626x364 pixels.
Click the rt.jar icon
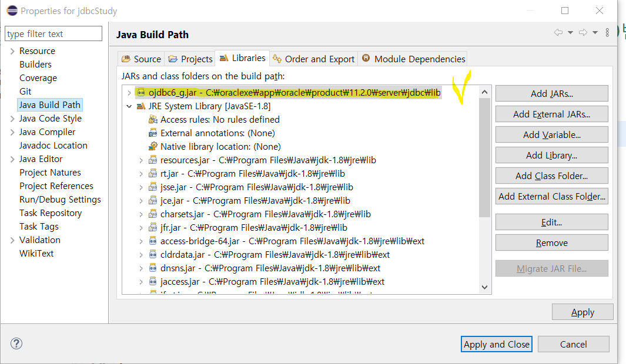coord(153,173)
